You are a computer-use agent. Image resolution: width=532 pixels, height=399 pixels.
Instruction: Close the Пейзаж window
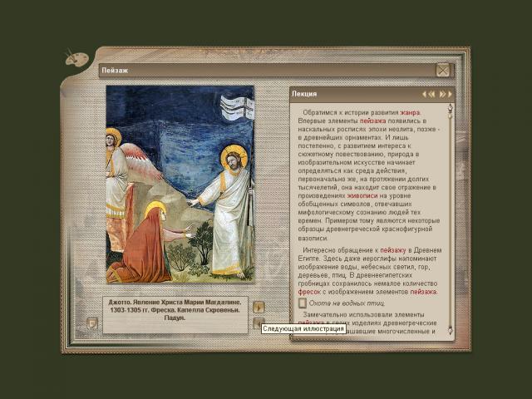pyautogui.click(x=443, y=70)
